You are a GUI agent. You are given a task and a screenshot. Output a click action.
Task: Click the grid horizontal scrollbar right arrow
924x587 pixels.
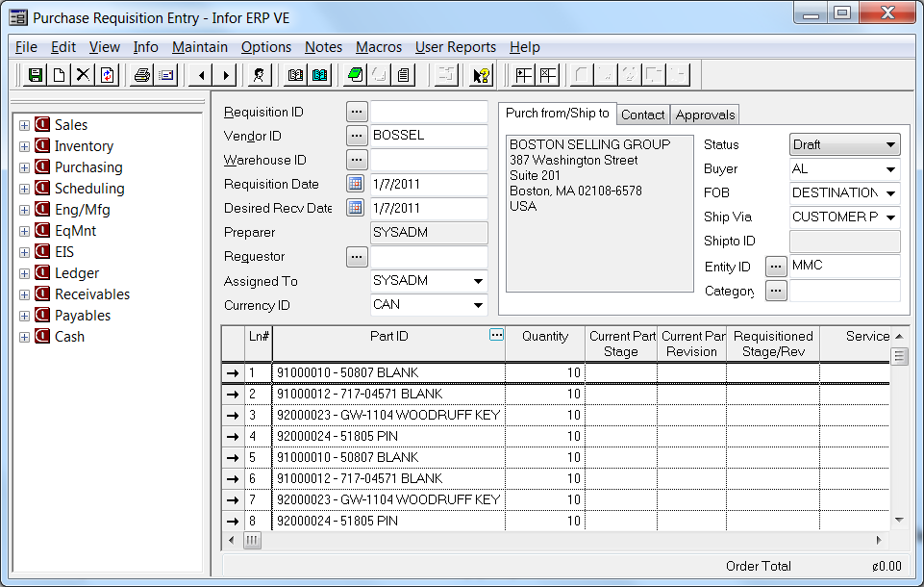coord(879,540)
